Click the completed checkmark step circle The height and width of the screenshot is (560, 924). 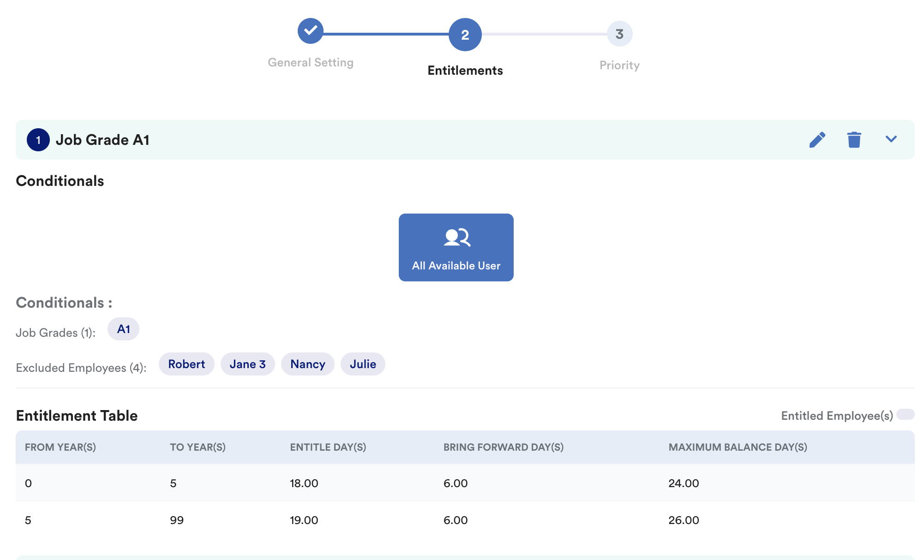pyautogui.click(x=311, y=31)
